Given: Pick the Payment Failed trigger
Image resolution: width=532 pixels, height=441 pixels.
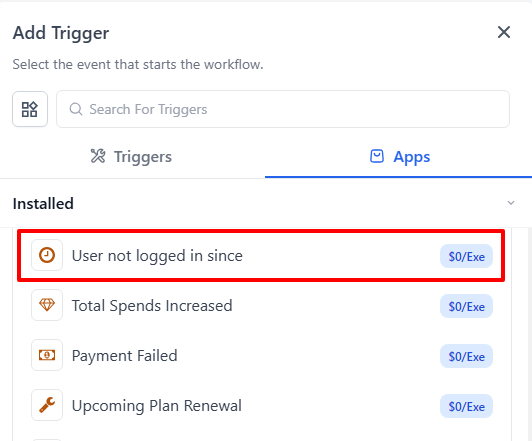Looking at the screenshot, I should 261,355.
